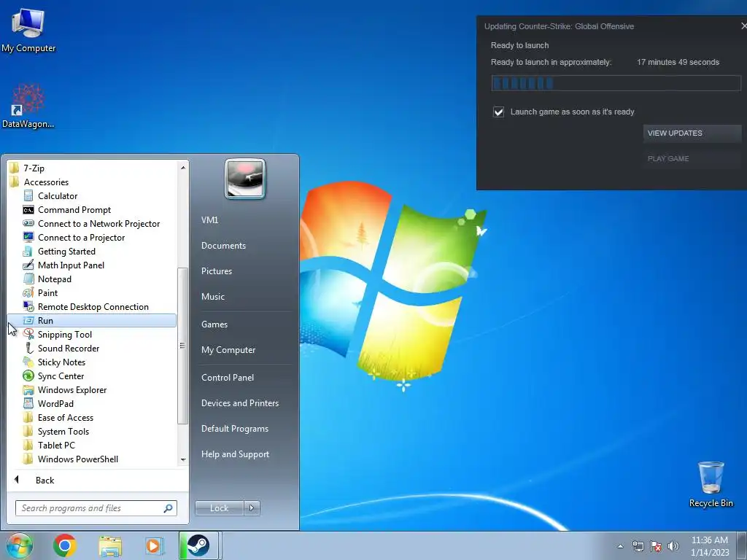Open Devices and Printers
This screenshot has height=560, width=747.
pyautogui.click(x=239, y=402)
